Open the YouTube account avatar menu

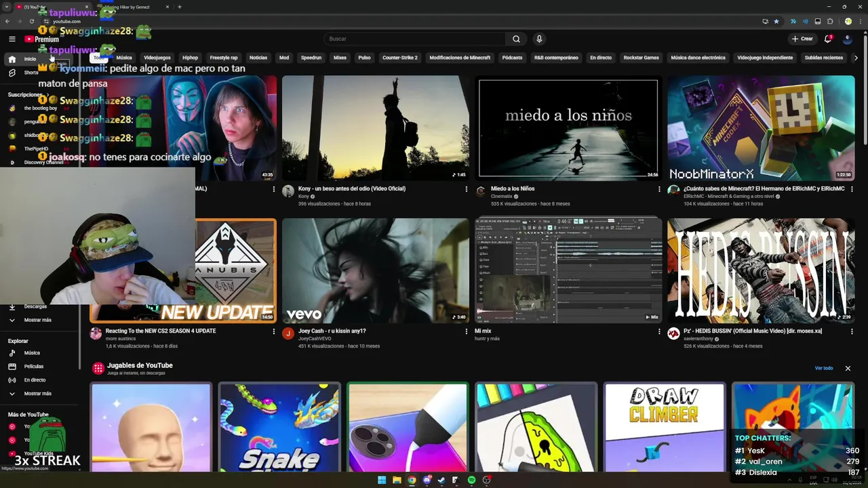(847, 39)
